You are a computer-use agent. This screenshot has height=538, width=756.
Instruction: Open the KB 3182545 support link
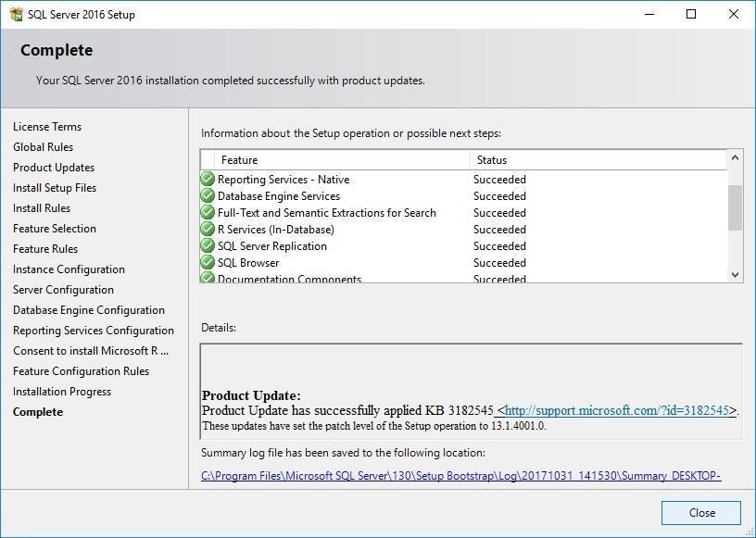[x=617, y=410]
